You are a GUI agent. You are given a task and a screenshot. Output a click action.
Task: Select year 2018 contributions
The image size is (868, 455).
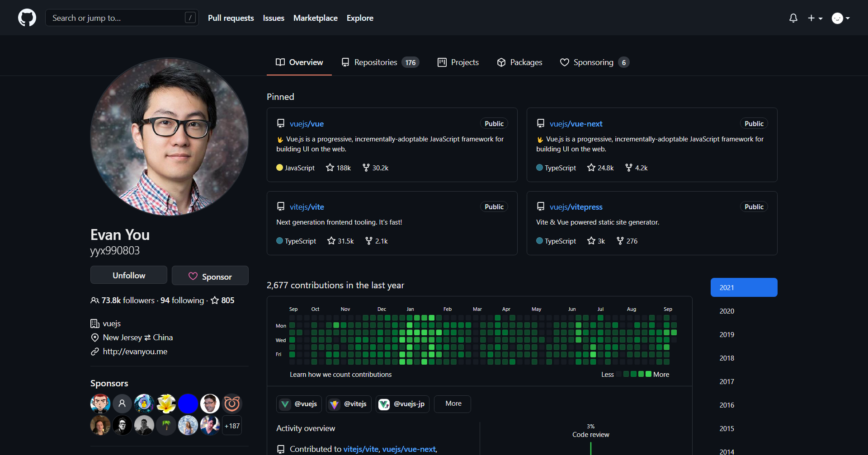744,358
